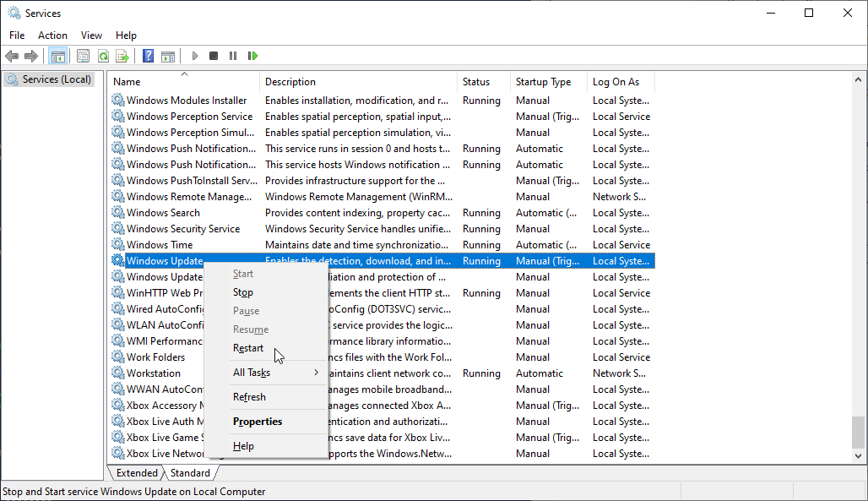Click the gear icon beside Windows Search
This screenshot has height=501, width=868.
[x=118, y=212]
